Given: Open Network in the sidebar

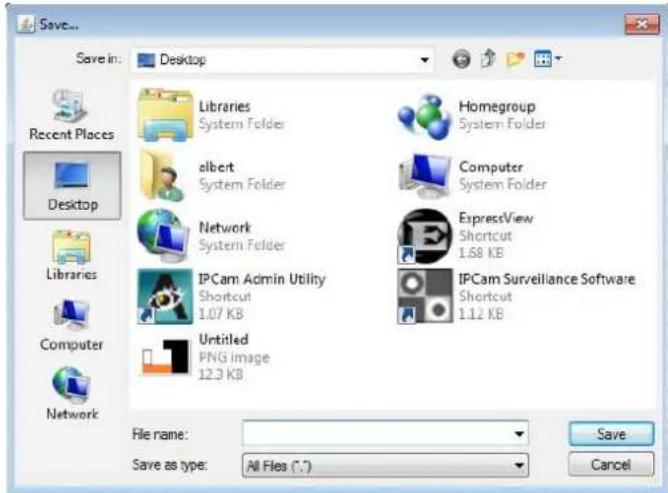Looking at the screenshot, I should pos(72,393).
